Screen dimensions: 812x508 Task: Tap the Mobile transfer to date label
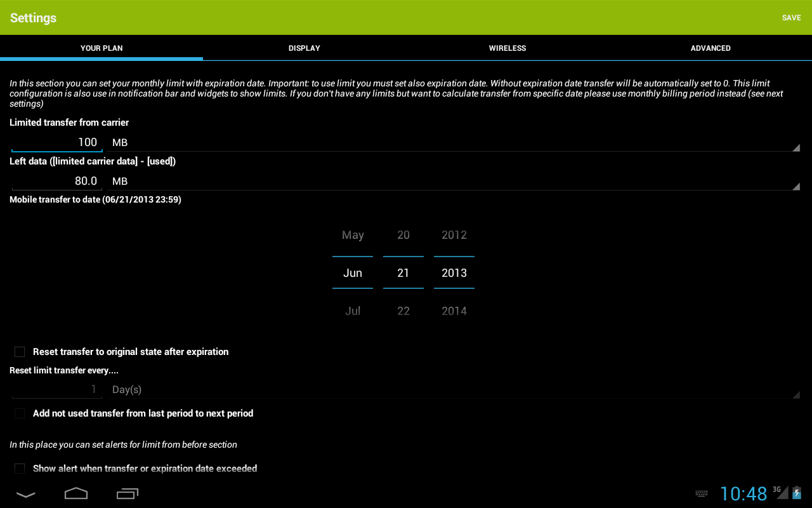95,199
